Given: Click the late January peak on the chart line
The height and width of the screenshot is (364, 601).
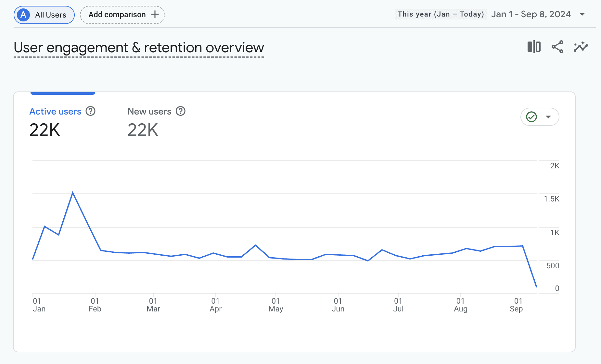Looking at the screenshot, I should click(73, 193).
